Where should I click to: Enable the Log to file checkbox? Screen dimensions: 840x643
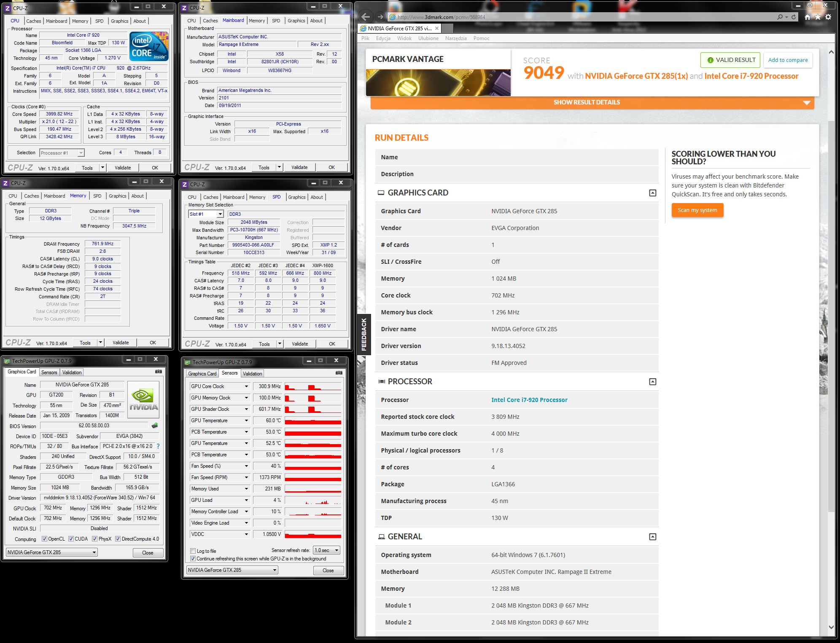coord(193,551)
